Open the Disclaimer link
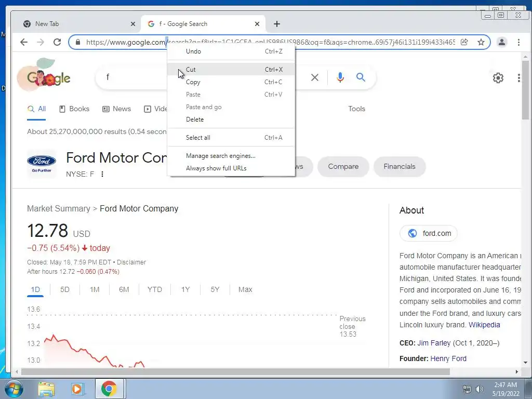 click(131, 262)
